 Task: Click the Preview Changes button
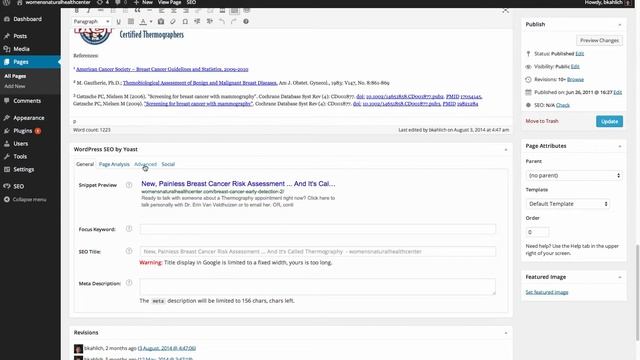coord(599,40)
